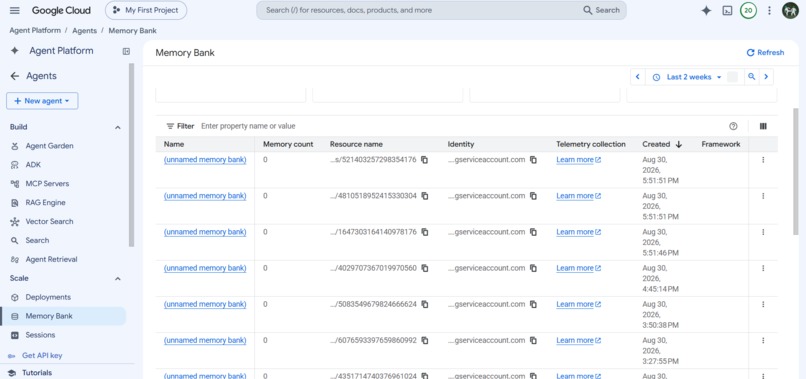
Task: Open the main navigation hamburger menu
Action: tap(15, 10)
